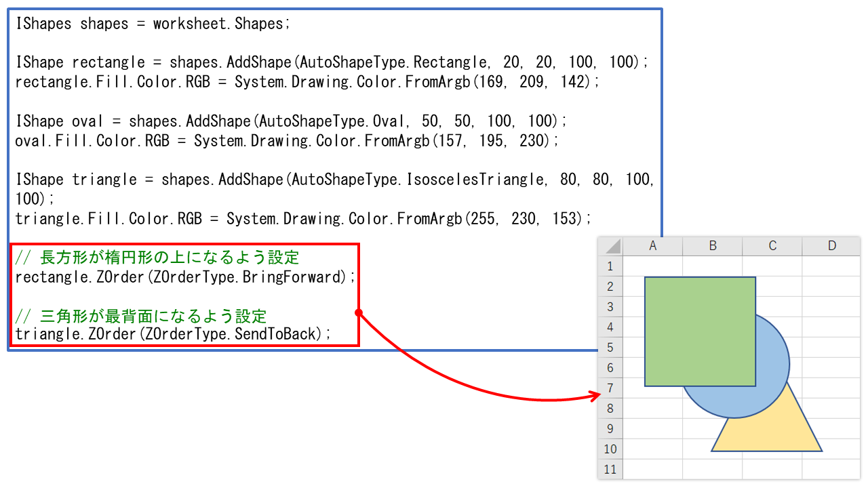
Task: Click the "IShapes shapes = worksheet.Shapes;" line
Action: 153,24
